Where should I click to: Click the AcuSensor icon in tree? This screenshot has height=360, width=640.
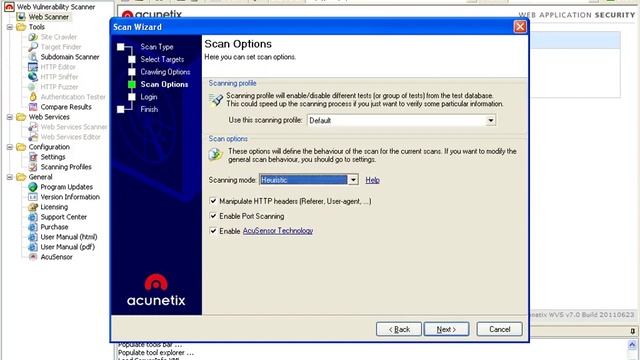coord(33,257)
